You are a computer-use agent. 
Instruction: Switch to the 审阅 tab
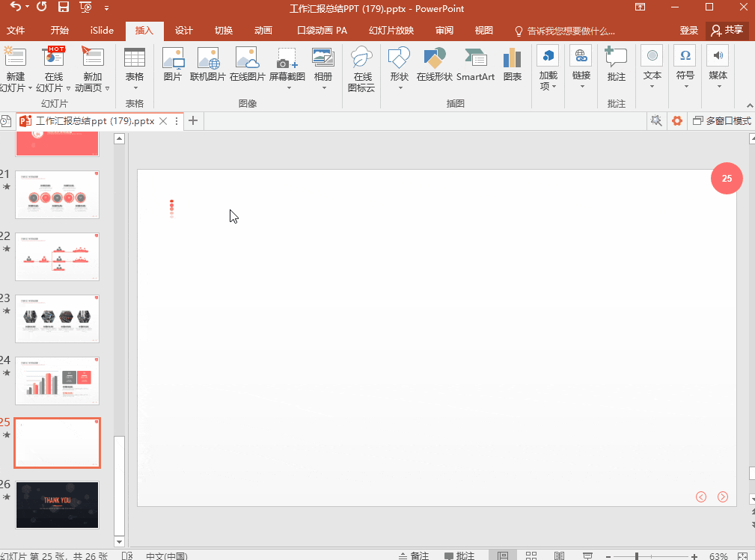pos(444,31)
